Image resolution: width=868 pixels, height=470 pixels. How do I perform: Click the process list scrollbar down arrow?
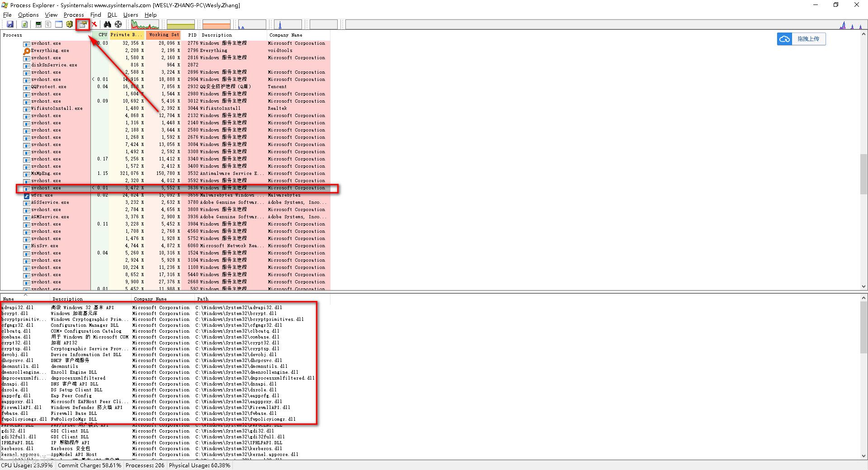point(863,287)
